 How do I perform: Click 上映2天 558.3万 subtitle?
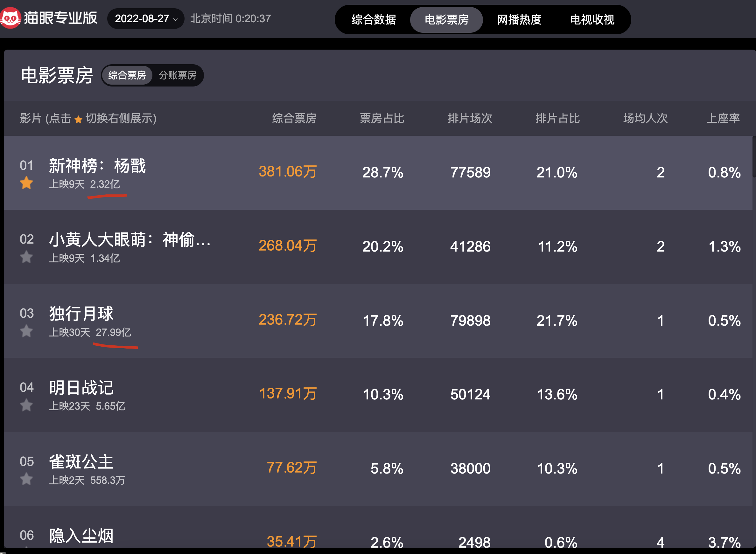tap(87, 480)
